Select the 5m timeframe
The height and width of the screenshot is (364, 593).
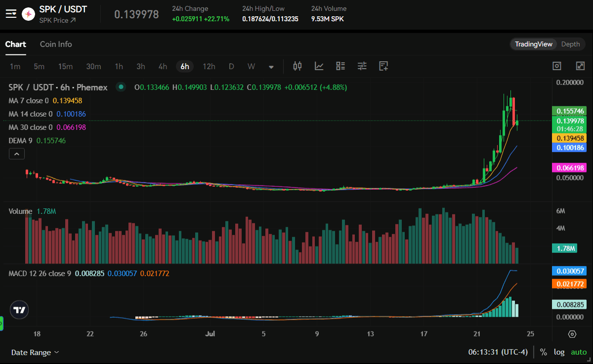click(x=39, y=66)
